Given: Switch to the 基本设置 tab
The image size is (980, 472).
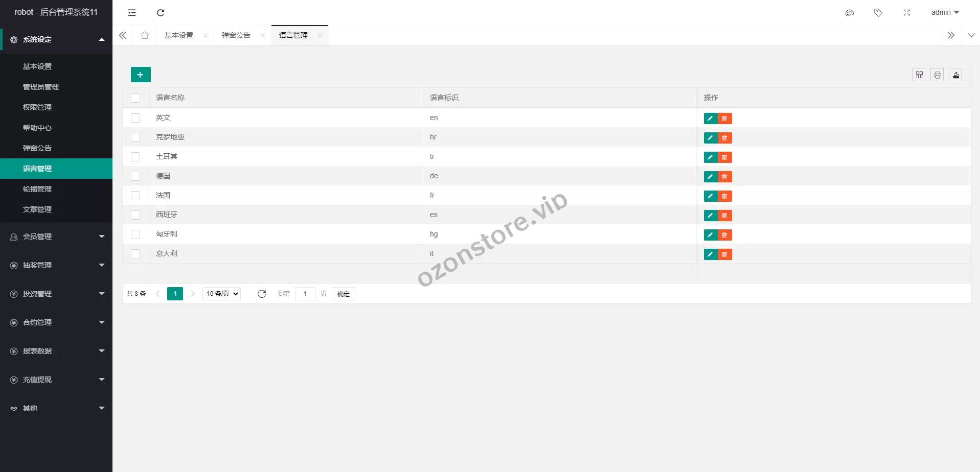Looking at the screenshot, I should (x=179, y=35).
